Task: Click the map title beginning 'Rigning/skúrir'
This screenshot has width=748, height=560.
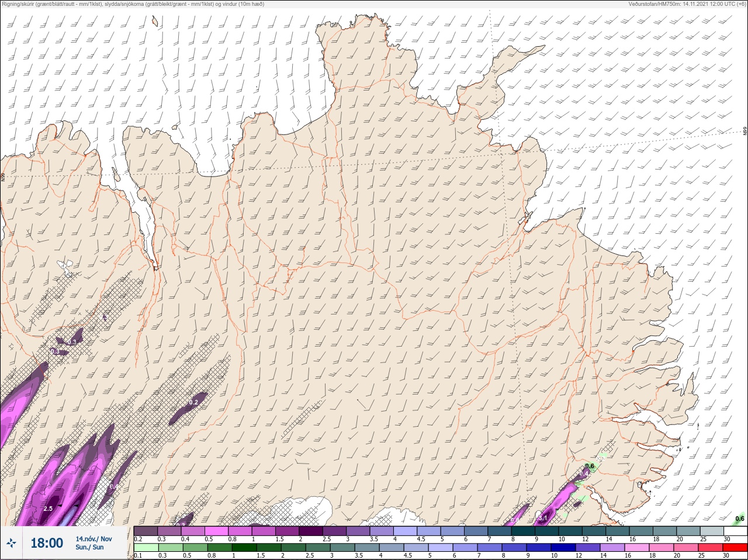Action: (133, 4)
